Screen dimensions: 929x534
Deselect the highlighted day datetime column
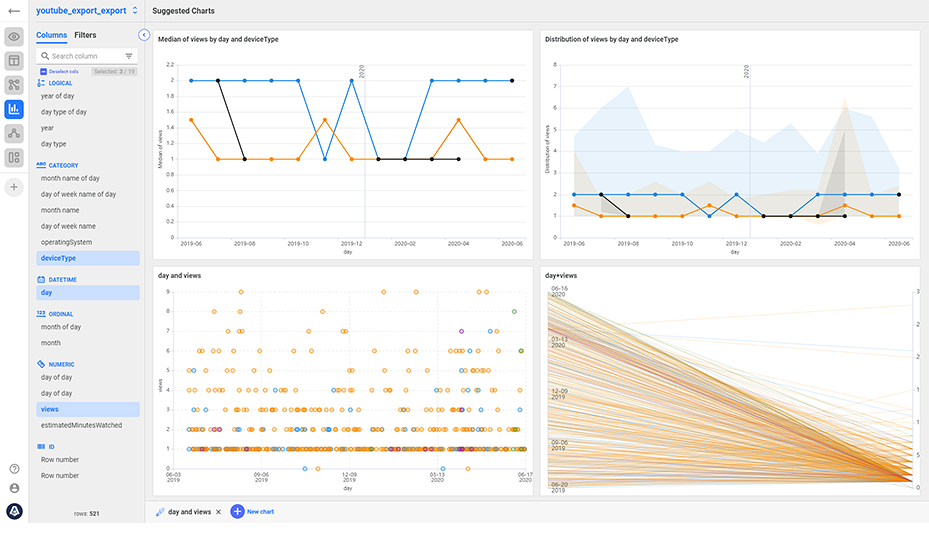point(88,293)
